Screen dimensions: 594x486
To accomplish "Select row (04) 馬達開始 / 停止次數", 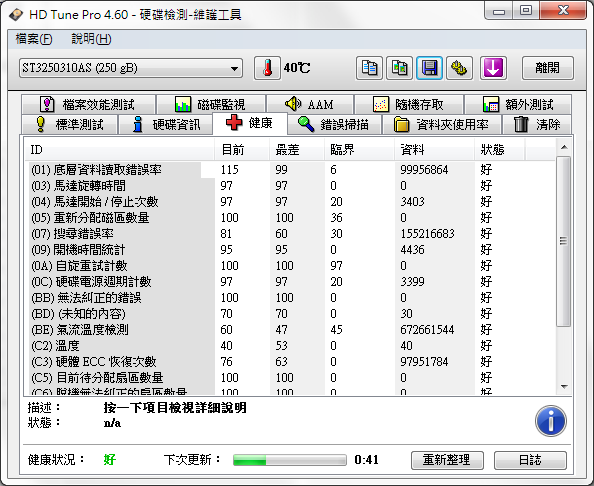I will click(290, 202).
